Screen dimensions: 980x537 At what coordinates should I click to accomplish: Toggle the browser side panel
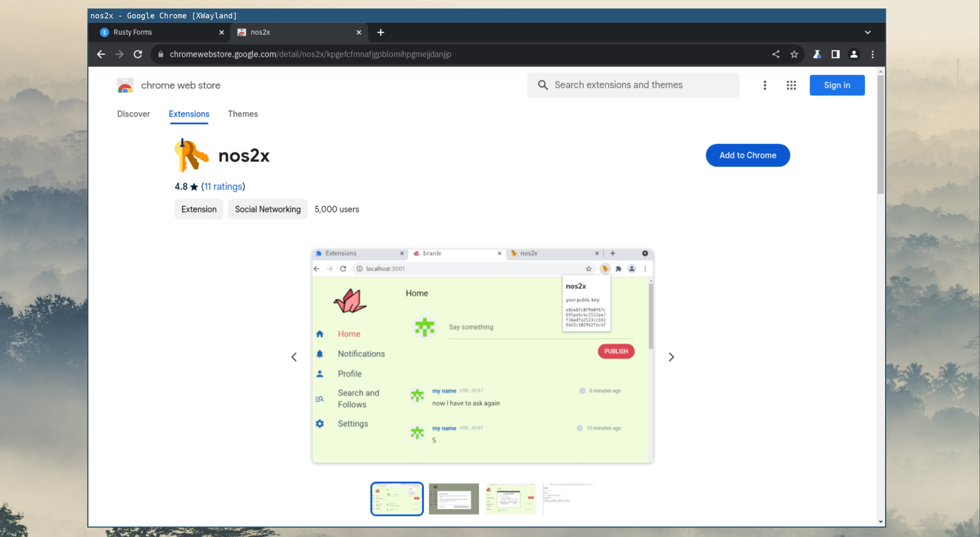click(x=835, y=54)
